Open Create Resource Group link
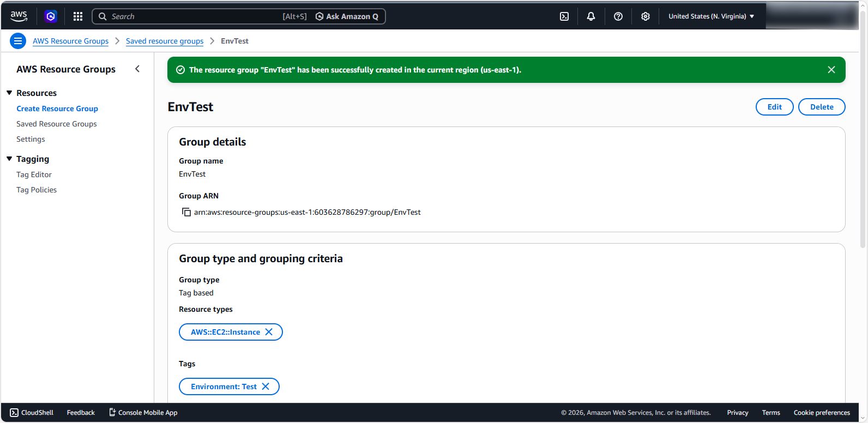This screenshot has height=423, width=868. pos(57,108)
